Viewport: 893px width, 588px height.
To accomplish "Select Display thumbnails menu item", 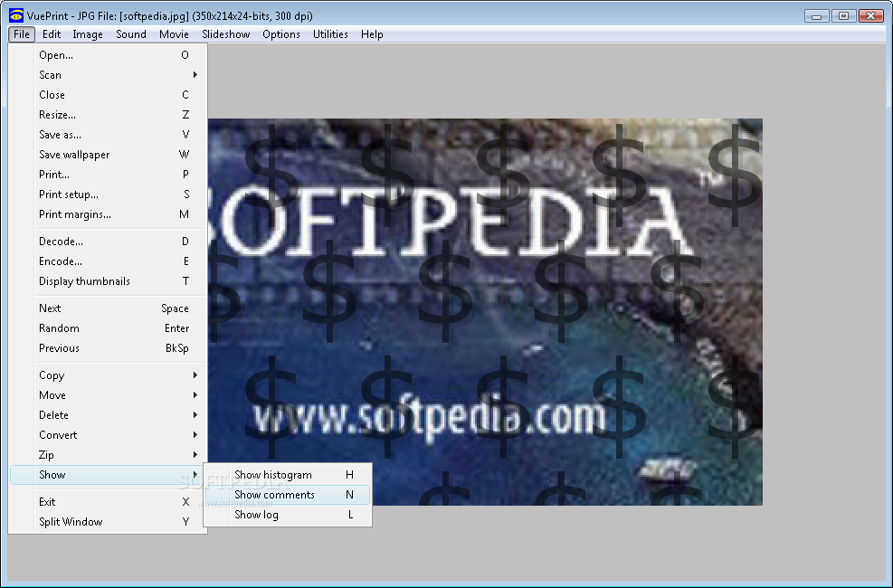I will (x=109, y=281).
